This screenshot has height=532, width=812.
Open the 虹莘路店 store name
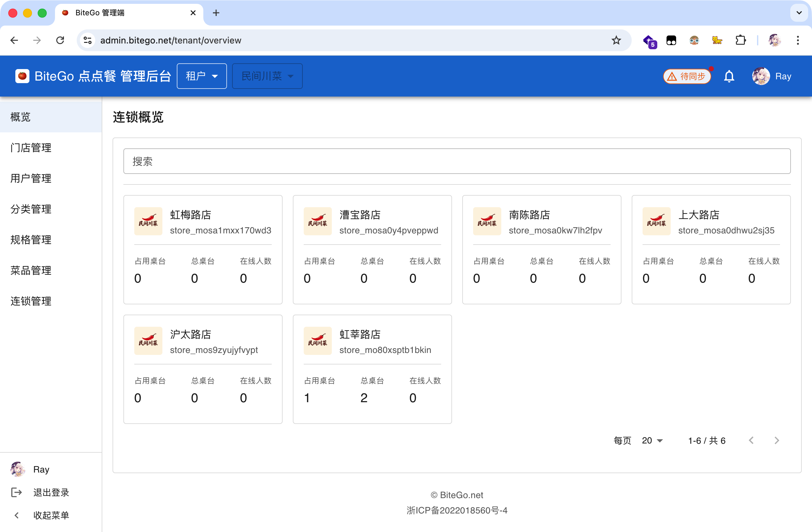[360, 334]
